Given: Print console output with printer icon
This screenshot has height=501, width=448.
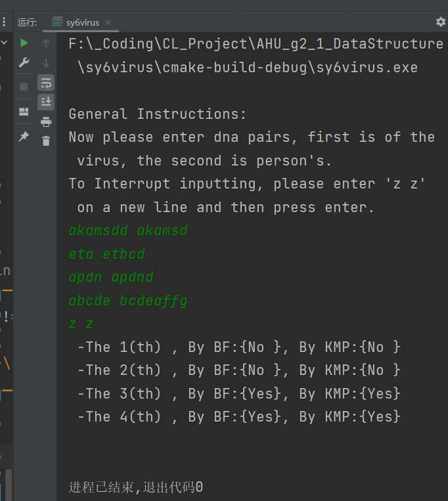Looking at the screenshot, I should (46, 121).
